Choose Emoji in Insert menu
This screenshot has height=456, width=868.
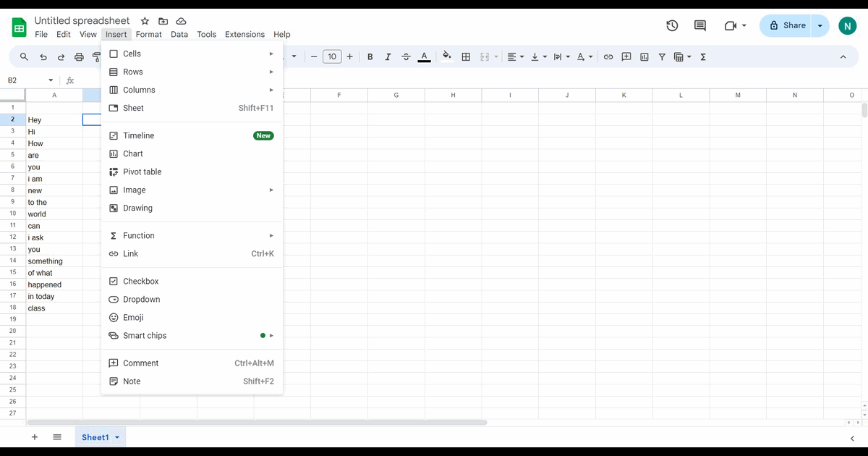pos(192,317)
